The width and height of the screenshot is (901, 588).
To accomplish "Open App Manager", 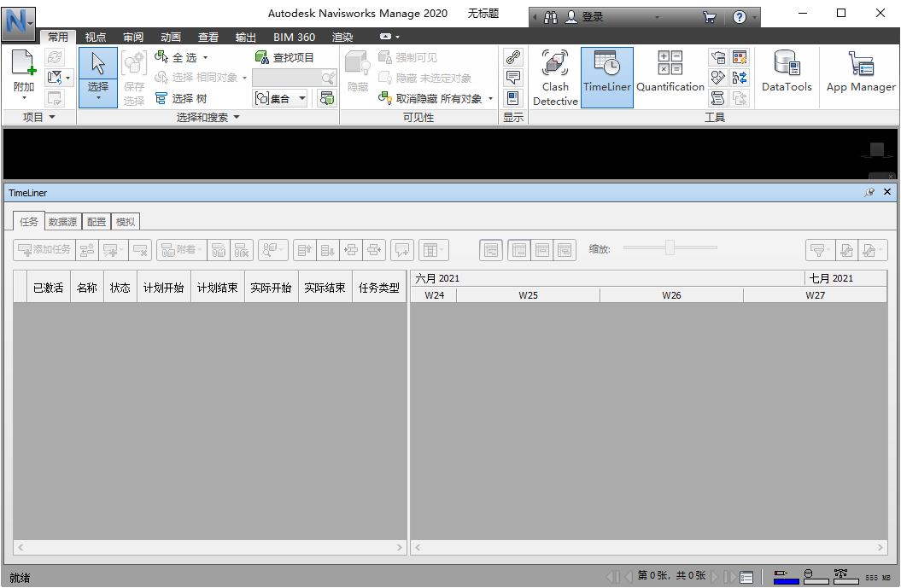I will click(x=860, y=77).
